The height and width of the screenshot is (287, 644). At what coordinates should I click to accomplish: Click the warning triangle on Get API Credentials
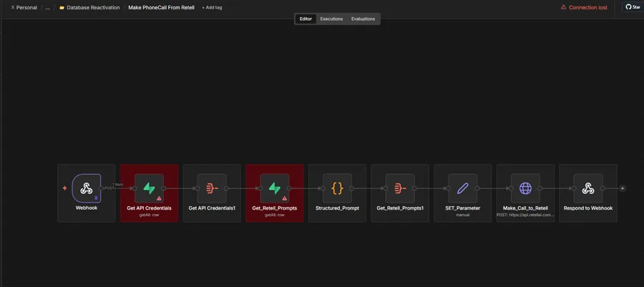[x=159, y=198]
